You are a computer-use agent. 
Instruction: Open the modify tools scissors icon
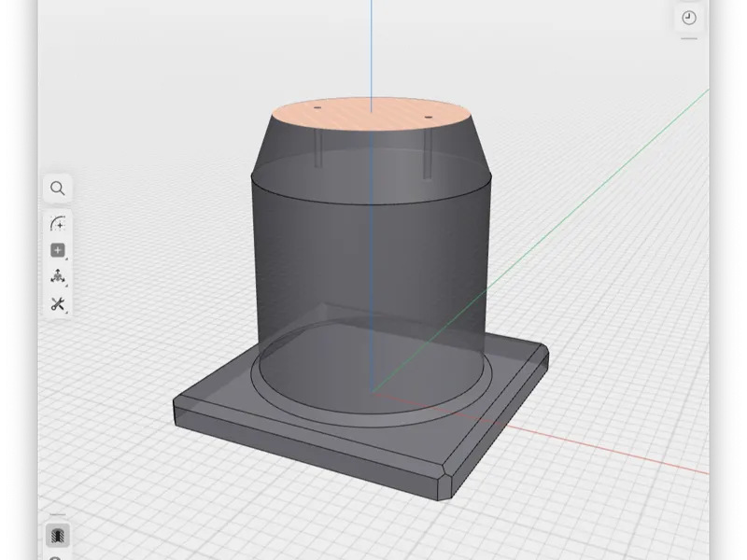coord(58,304)
